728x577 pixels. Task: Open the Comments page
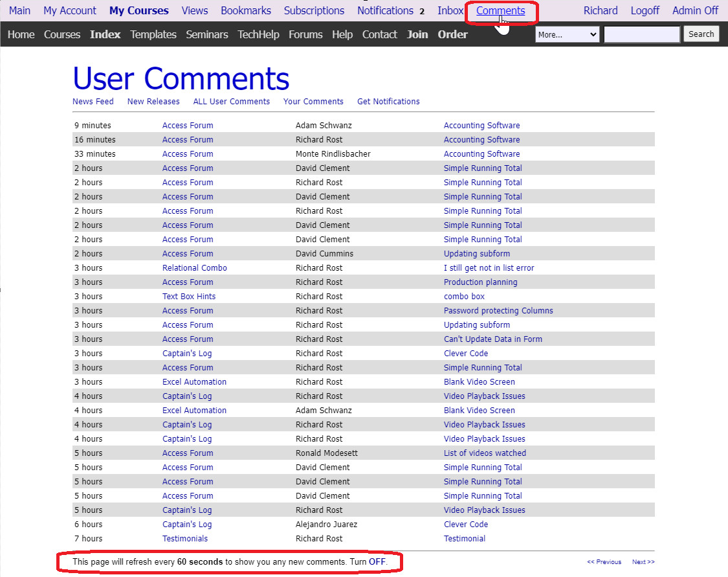pyautogui.click(x=502, y=10)
